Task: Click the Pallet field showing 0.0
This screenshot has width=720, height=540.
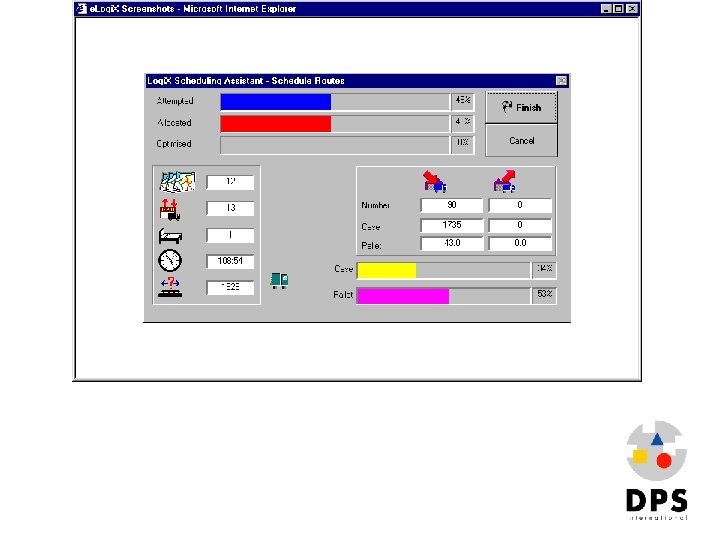Action: click(520, 243)
